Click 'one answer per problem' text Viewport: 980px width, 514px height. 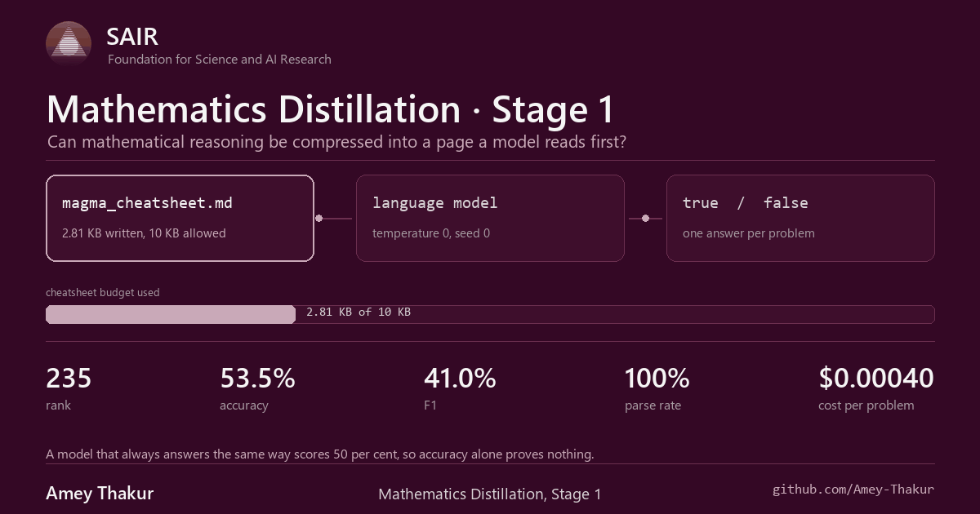pyautogui.click(x=749, y=233)
